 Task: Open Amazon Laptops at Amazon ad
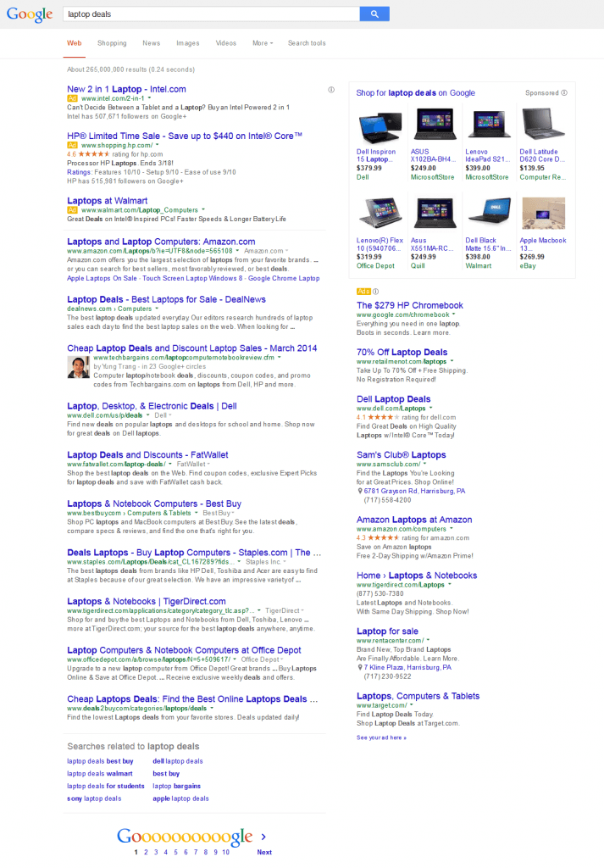point(414,520)
